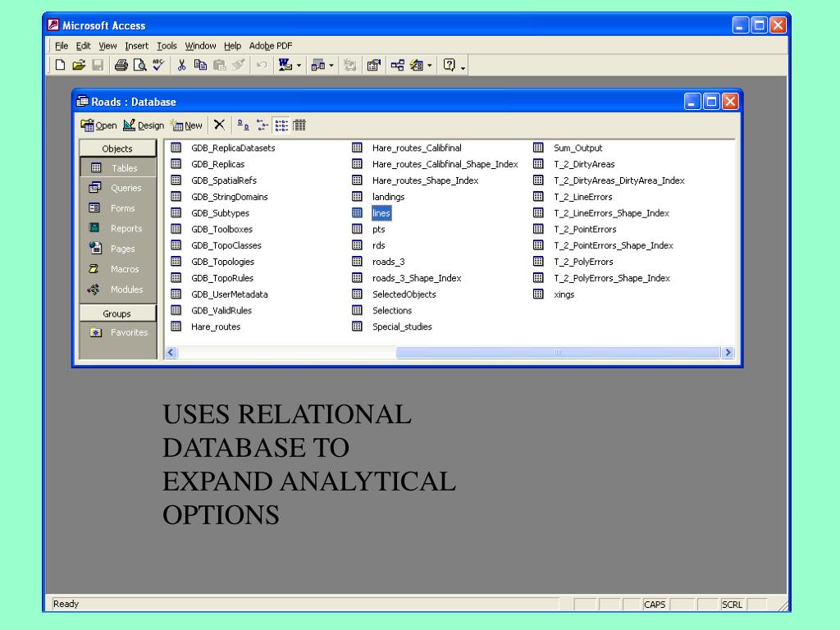Select the 'T_2_LineErrors' table
The width and height of the screenshot is (840, 630).
pyautogui.click(x=583, y=197)
